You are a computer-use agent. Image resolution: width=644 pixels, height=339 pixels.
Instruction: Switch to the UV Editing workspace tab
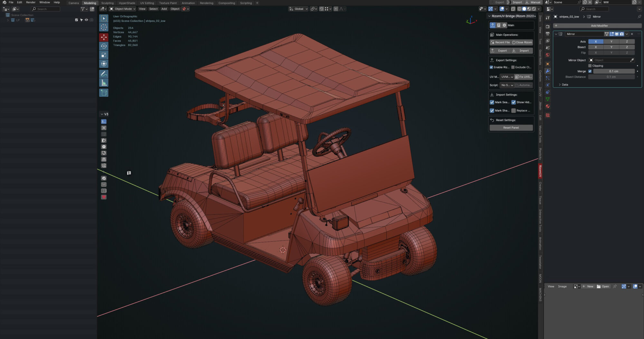[147, 3]
